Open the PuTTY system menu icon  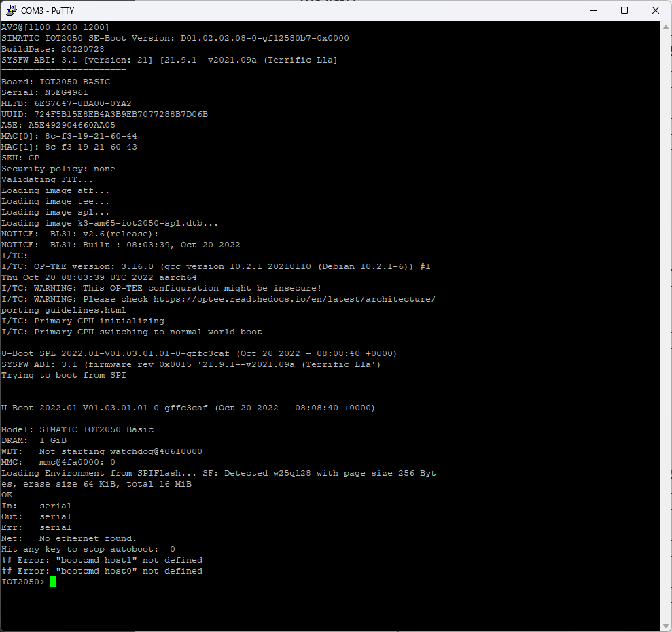11,10
